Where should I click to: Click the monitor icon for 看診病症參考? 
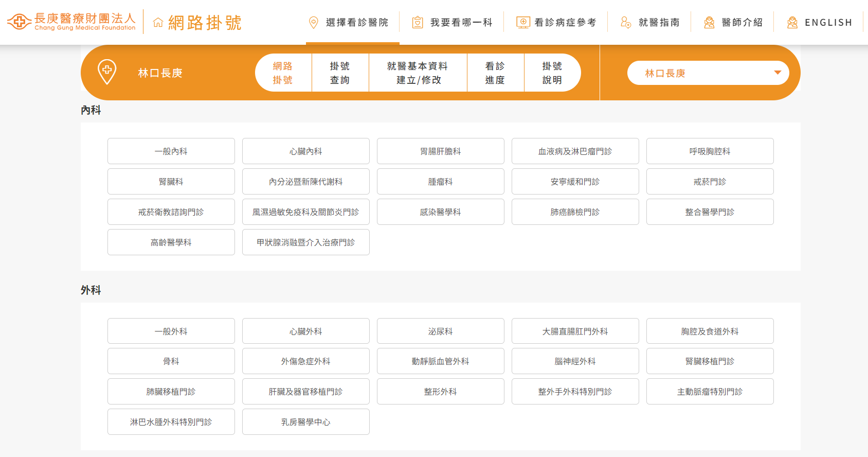tap(523, 22)
